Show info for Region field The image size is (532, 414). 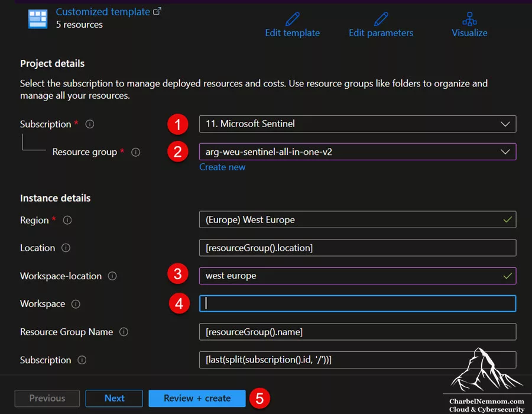click(67, 220)
